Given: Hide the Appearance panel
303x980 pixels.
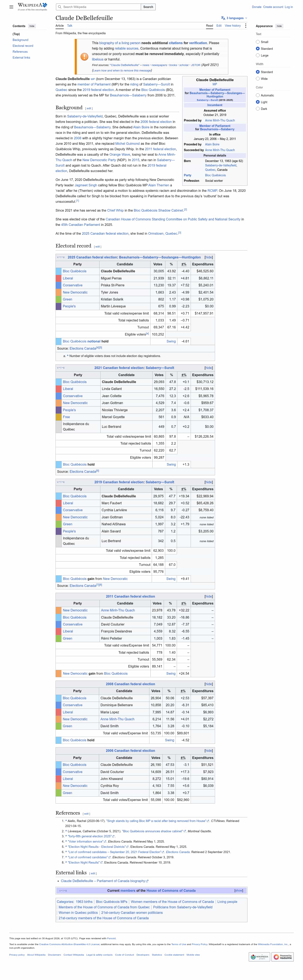Looking at the screenshot, I should tap(279, 26).
